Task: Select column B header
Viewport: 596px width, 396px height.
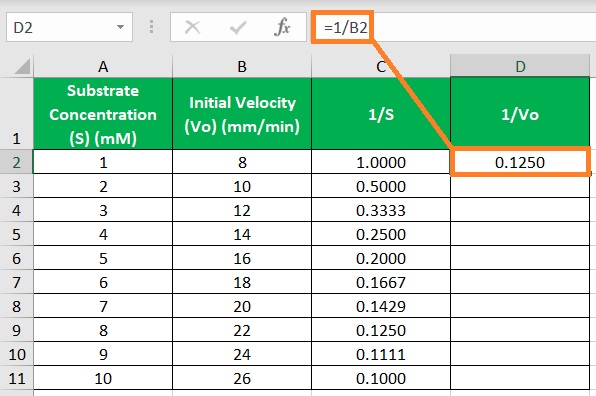Action: [x=242, y=67]
